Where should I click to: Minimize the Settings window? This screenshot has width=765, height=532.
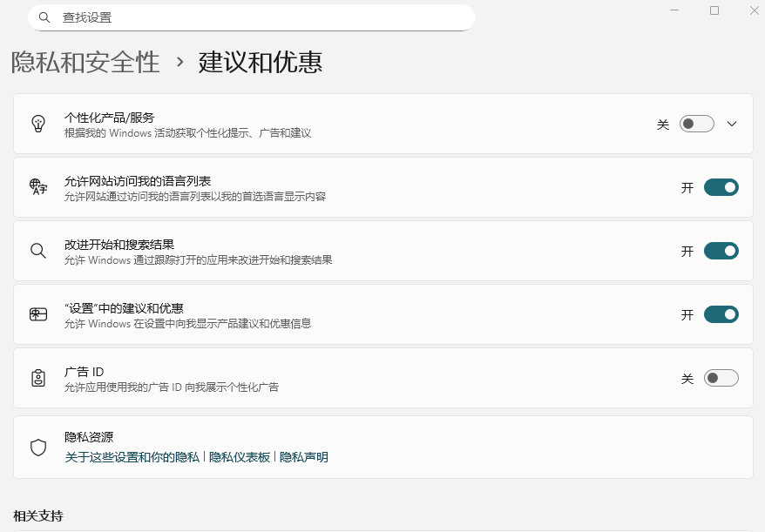[x=674, y=10]
